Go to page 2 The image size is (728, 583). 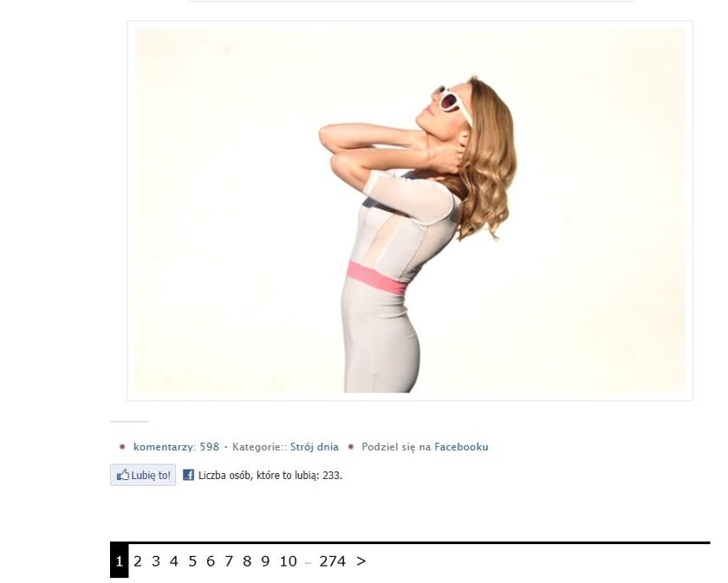[138, 561]
